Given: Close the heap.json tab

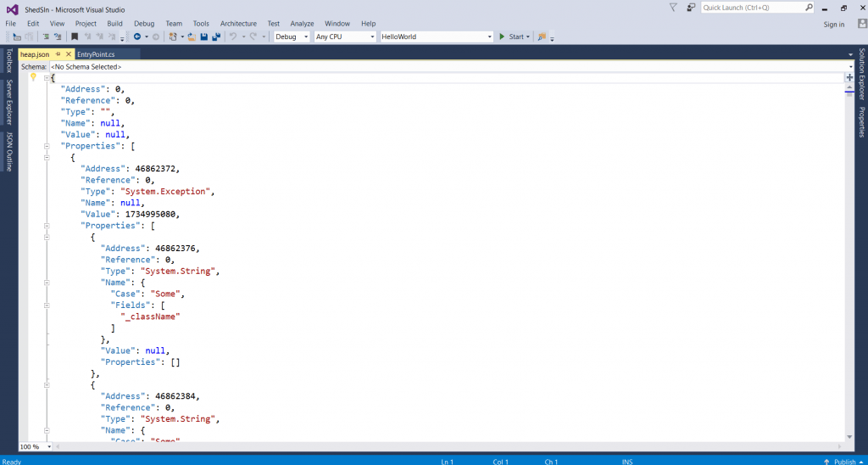Looking at the screenshot, I should [x=69, y=54].
